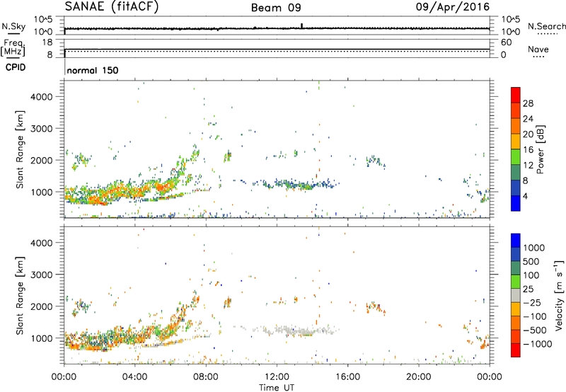Click the 04:00 time axis tick label
This screenshot has width=566, height=392.
[x=134, y=377]
